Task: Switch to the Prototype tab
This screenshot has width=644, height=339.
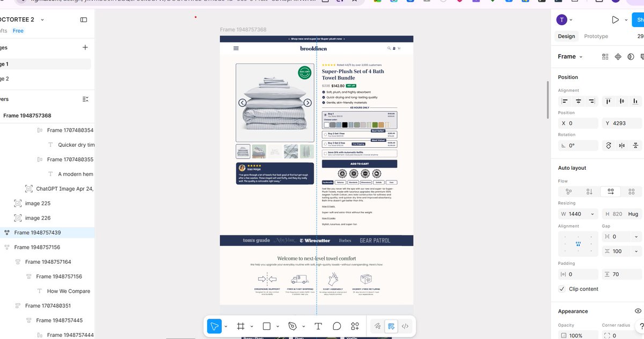Action: click(x=596, y=37)
